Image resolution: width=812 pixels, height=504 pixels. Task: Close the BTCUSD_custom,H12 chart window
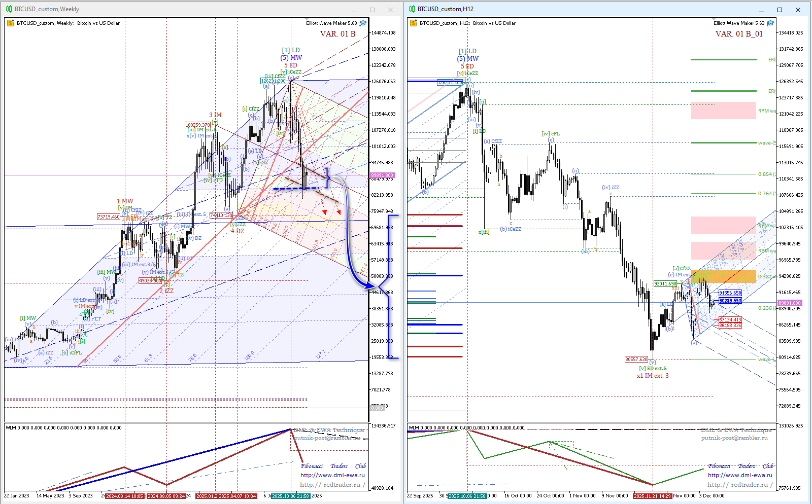pyautogui.click(x=798, y=10)
